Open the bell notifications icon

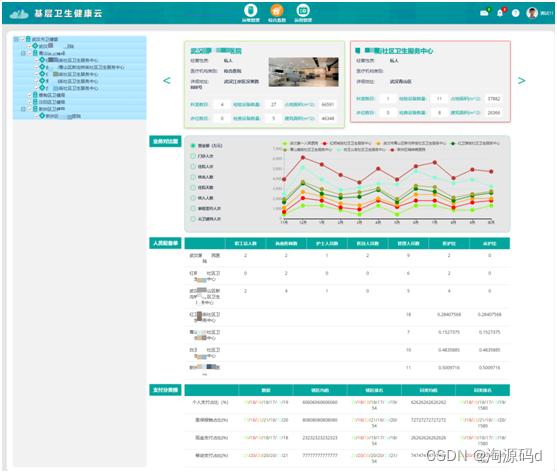coord(500,13)
